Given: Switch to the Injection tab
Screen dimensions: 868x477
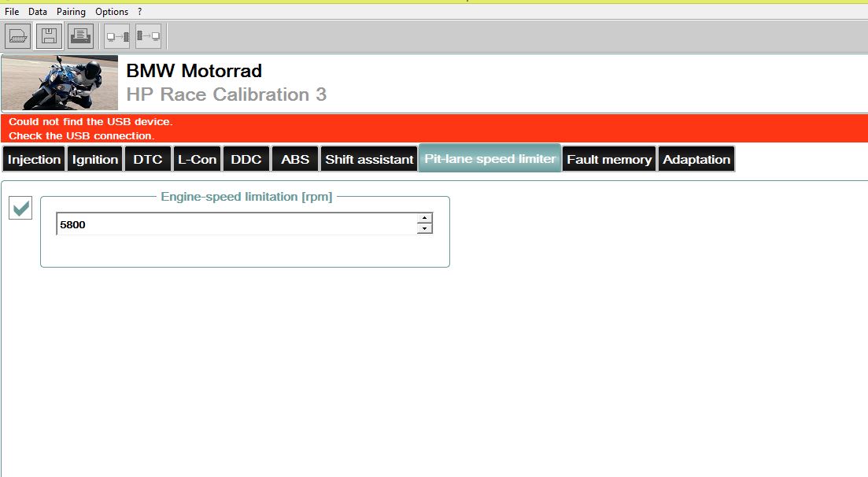Looking at the screenshot, I should [x=34, y=159].
